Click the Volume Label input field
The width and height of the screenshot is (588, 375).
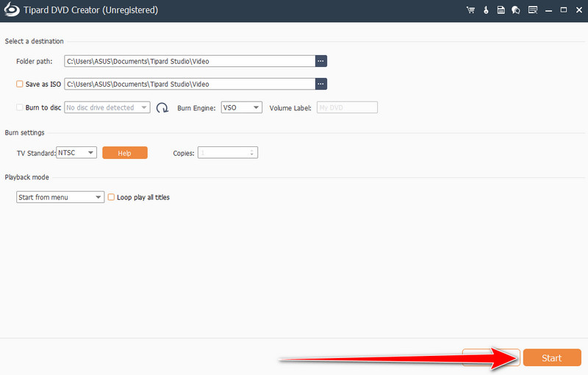pos(347,107)
